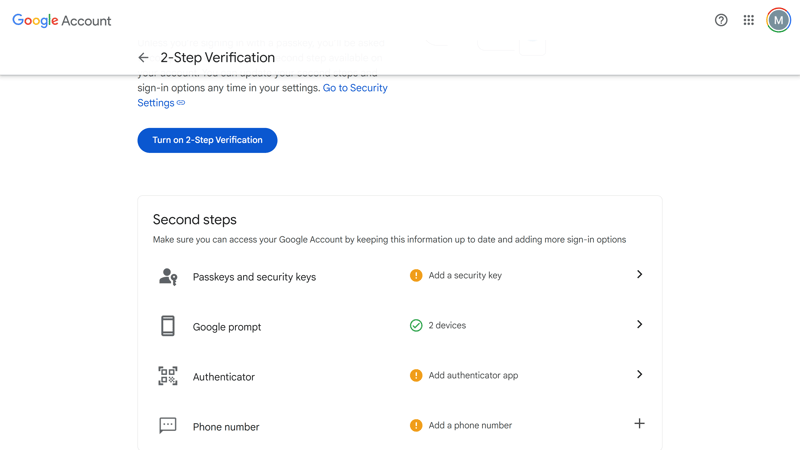The image size is (800, 450).
Task: Open the Google apps grid icon
Action: (748, 20)
